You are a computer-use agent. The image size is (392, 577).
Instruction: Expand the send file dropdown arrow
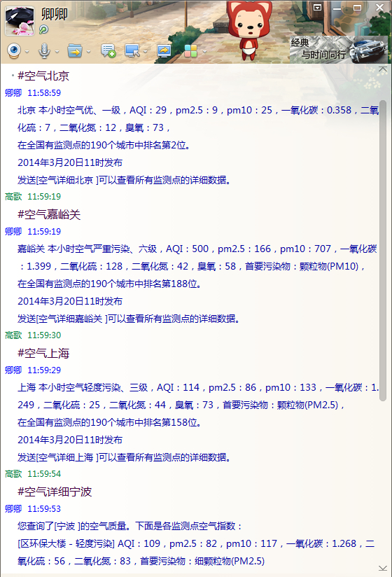[89, 52]
